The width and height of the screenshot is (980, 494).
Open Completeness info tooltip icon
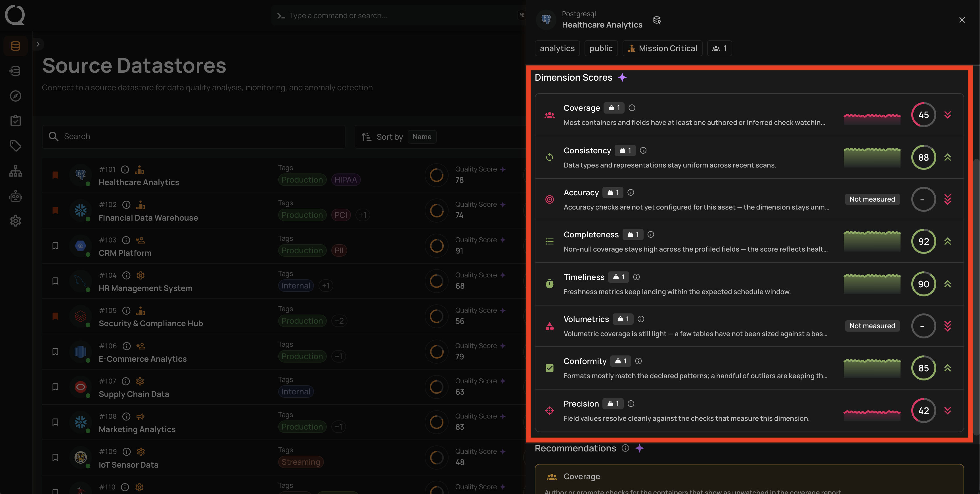click(x=651, y=235)
